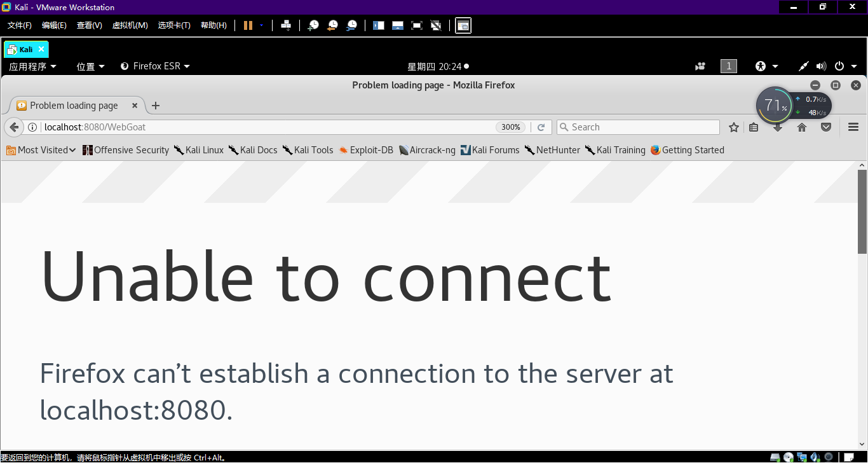Reset the 300% zoom indicator
Viewport: 868px width, 463px height.
[511, 127]
